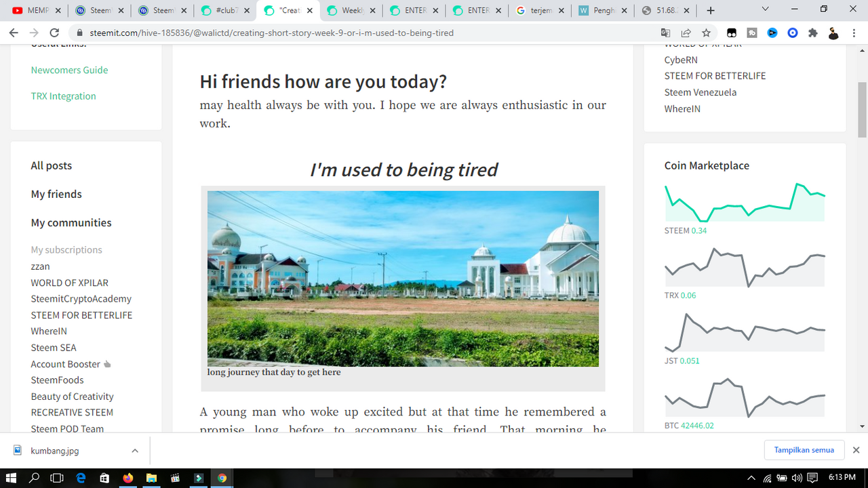868x488 pixels.
Task: Go forward in browser history
Action: click(34, 33)
